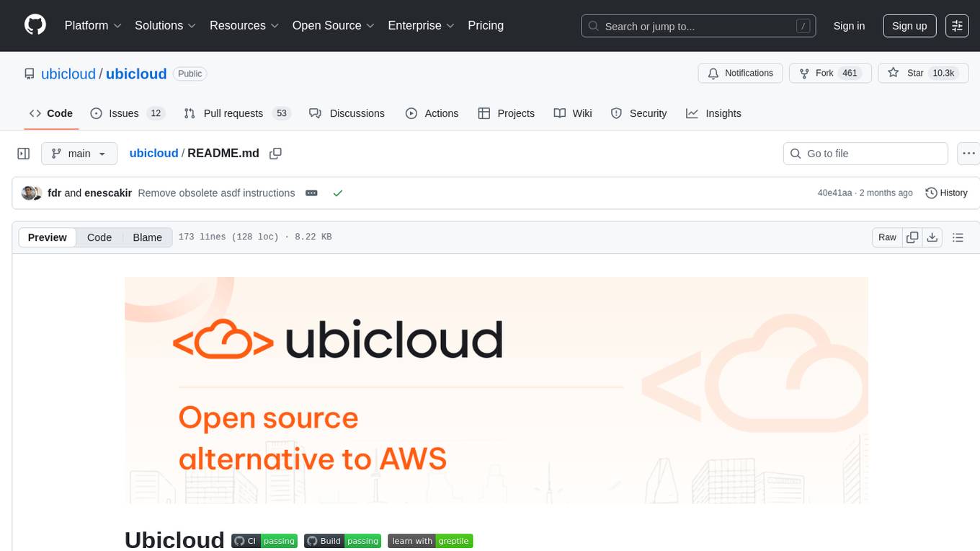
Task: Click the Sign up button
Action: point(909,26)
